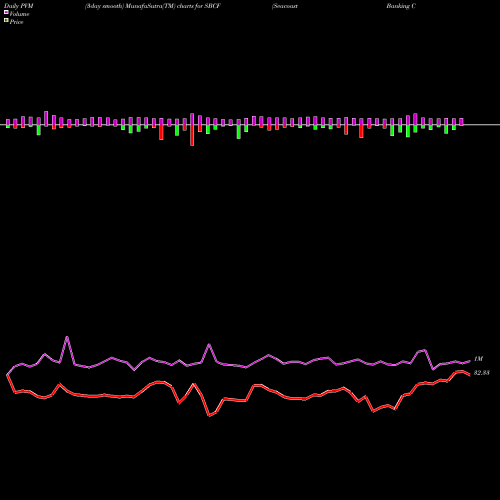Image resolution: width=500 pixels, height=500 pixels.
Task: Click the longest red bar below baseline
Action: pyautogui.click(x=192, y=135)
